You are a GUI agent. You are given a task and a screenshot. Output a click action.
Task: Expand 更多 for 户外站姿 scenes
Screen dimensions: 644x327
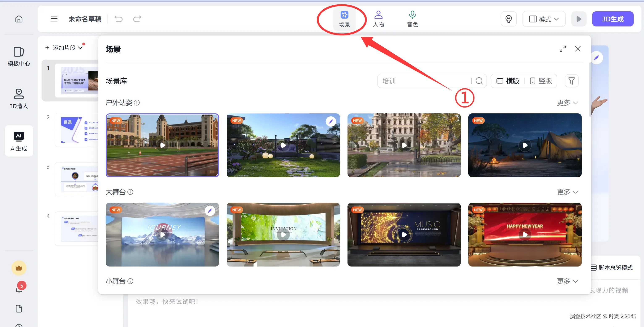[x=567, y=103]
